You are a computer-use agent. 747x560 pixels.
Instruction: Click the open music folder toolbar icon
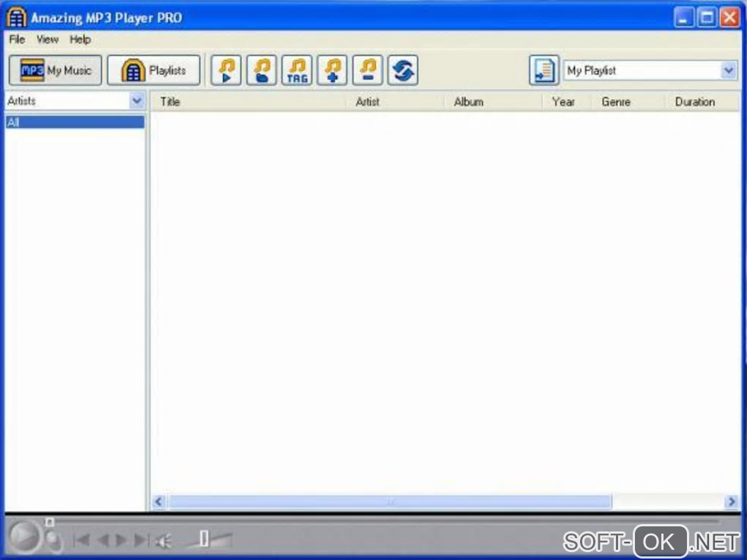click(261, 70)
